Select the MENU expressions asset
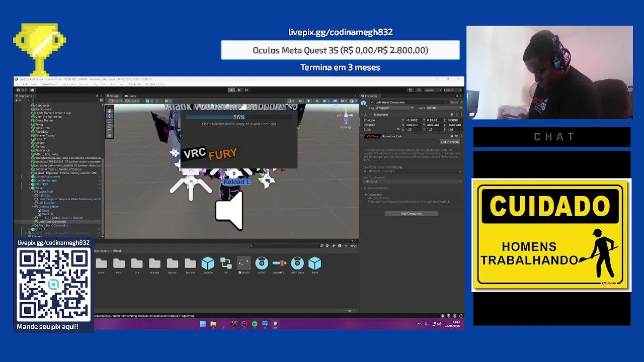Viewport: 644px width, 362px height. 262,264
